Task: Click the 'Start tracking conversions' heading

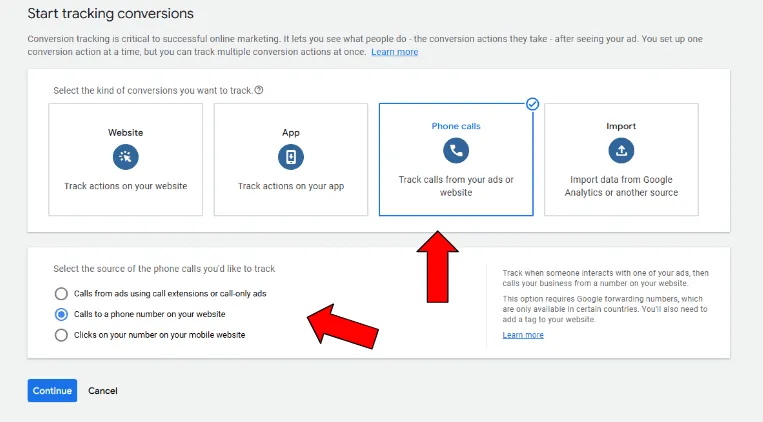Action: pos(110,13)
